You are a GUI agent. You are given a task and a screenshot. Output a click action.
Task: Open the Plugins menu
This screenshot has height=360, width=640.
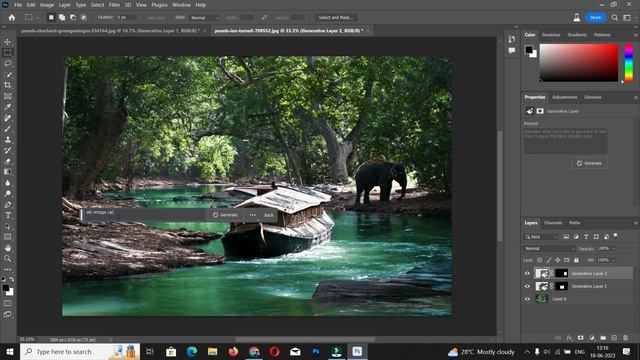coord(159,5)
